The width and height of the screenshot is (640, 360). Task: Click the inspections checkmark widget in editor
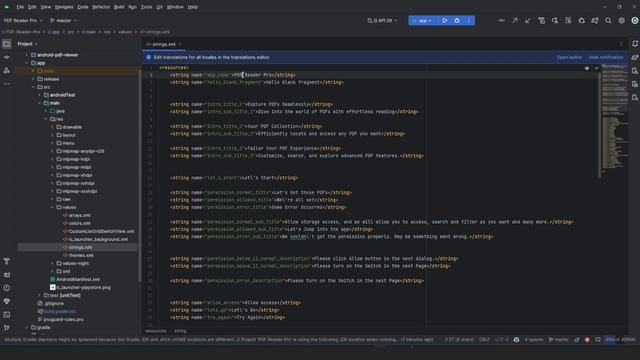[x=597, y=68]
